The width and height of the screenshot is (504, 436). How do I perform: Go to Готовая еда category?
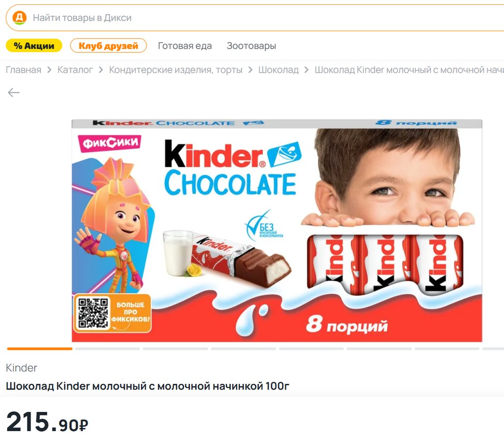click(185, 46)
